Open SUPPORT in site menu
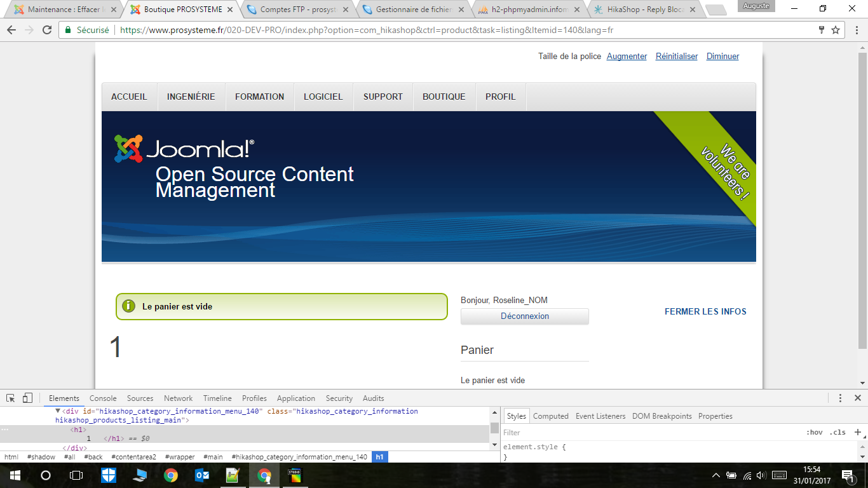The image size is (868, 488). coord(383,97)
